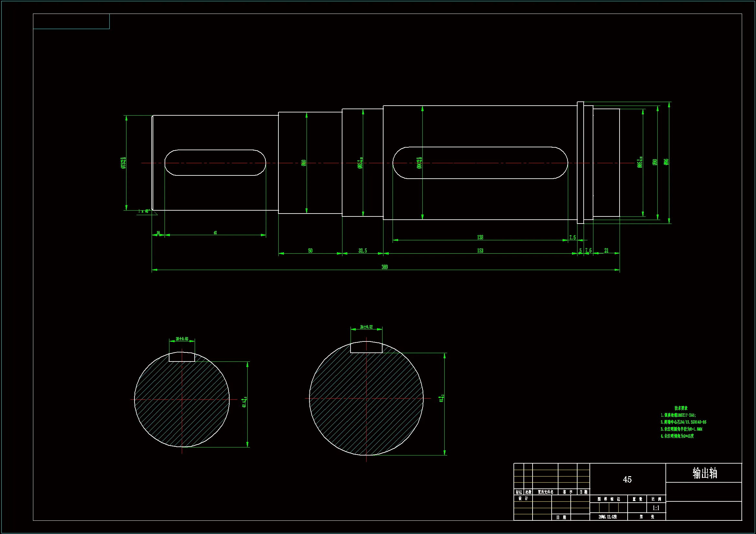Select the 21 dimension at right end

click(x=606, y=251)
